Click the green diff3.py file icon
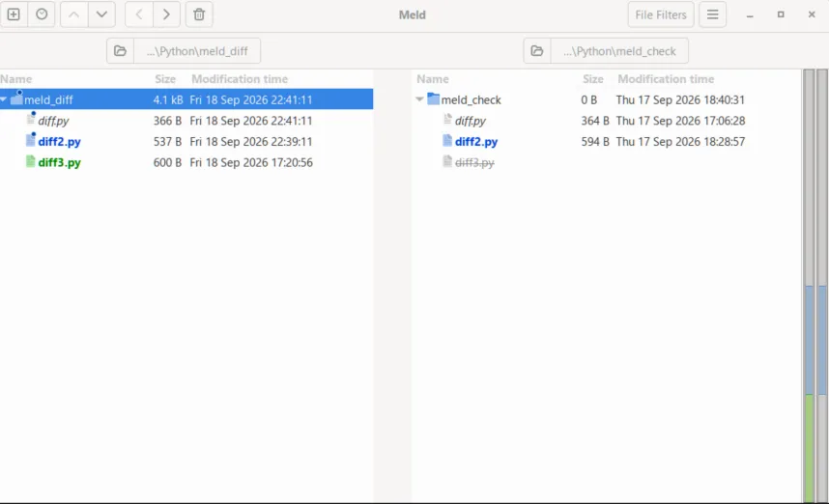This screenshot has height=504, width=829. tap(31, 161)
